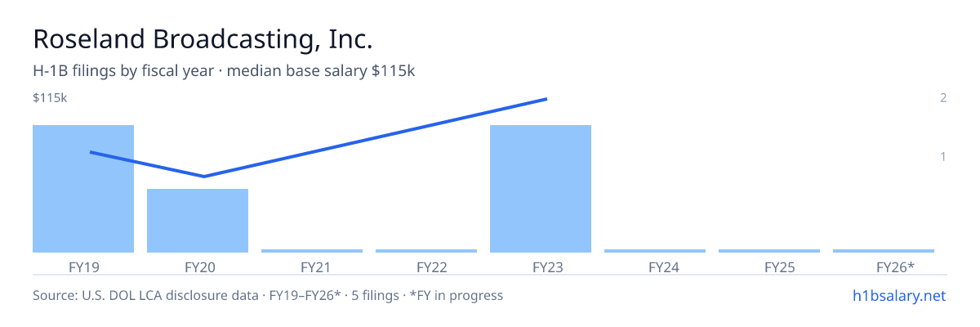Click the FY26* axis label
980x327 pixels.
tap(895, 267)
